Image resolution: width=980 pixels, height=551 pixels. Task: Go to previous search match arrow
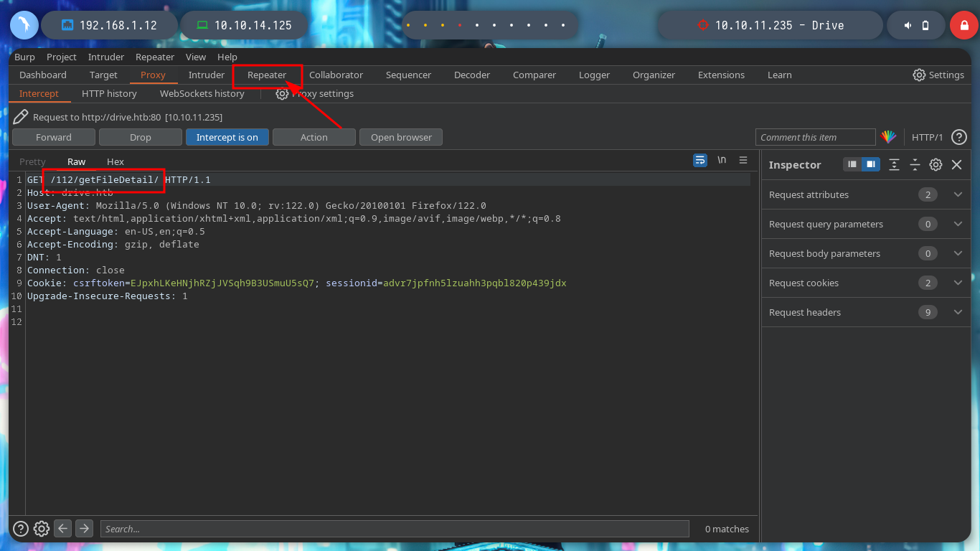pyautogui.click(x=63, y=529)
